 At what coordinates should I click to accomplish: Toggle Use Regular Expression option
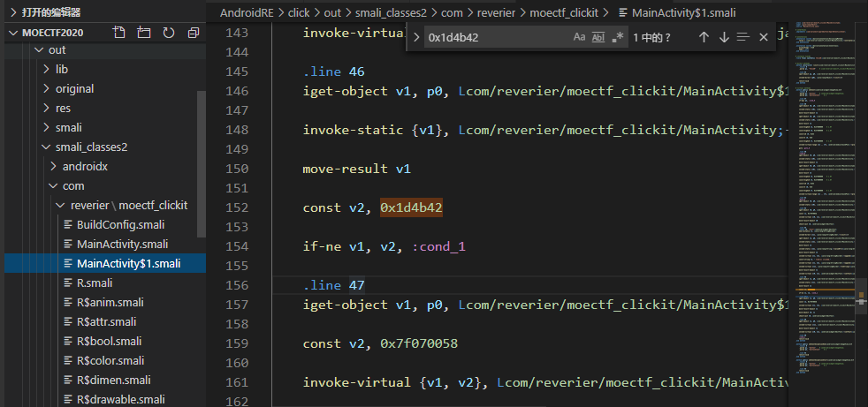click(x=618, y=37)
